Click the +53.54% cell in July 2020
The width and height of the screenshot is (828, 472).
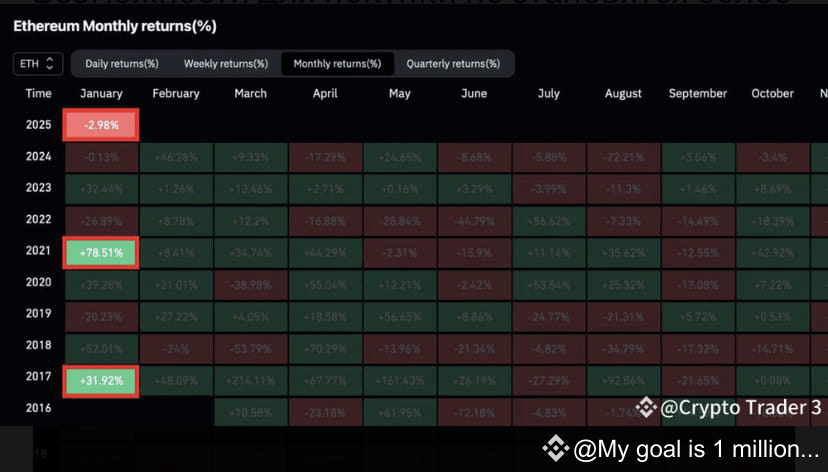click(549, 285)
